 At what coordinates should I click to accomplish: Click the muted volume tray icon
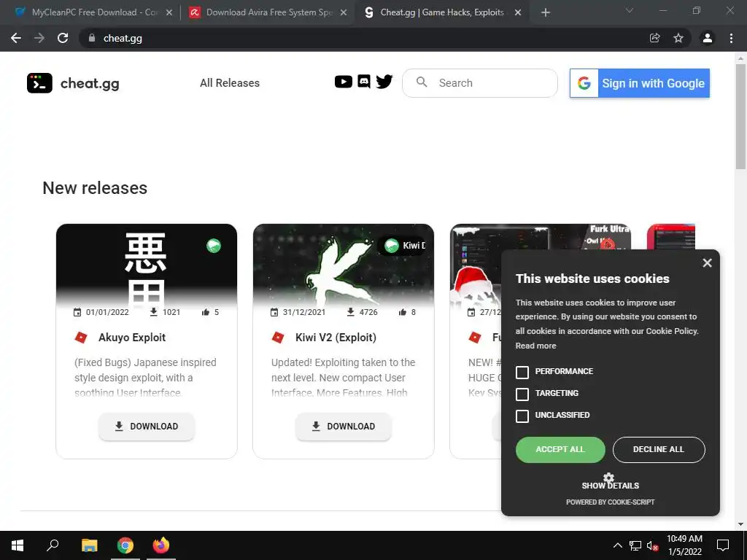click(652, 545)
